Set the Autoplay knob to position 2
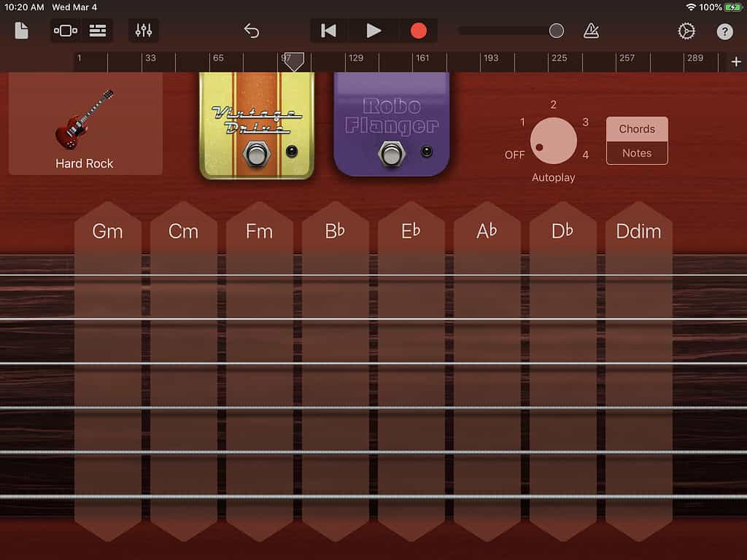747x560 pixels. pos(554,105)
